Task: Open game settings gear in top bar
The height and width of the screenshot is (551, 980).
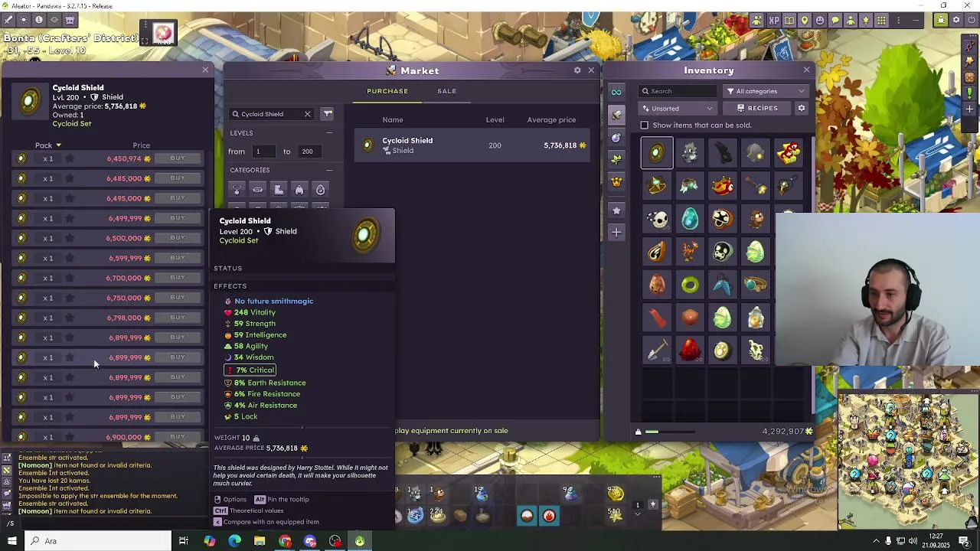Action: click(x=956, y=21)
